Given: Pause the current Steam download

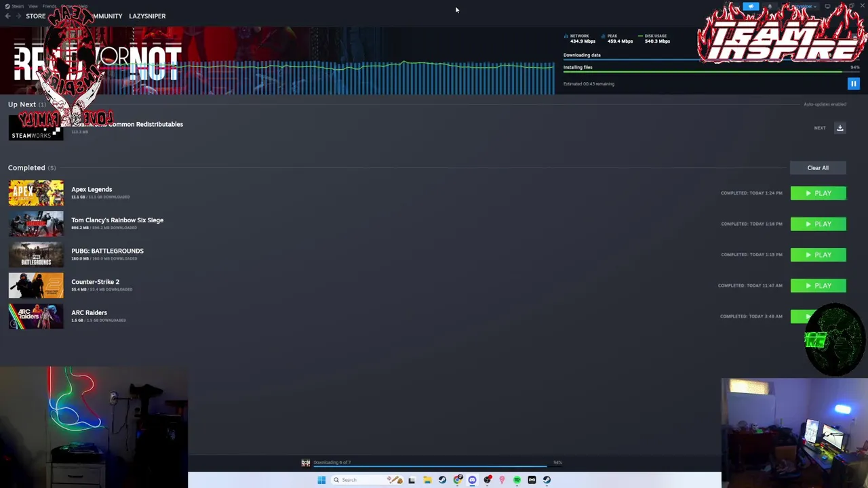Looking at the screenshot, I should coord(853,84).
